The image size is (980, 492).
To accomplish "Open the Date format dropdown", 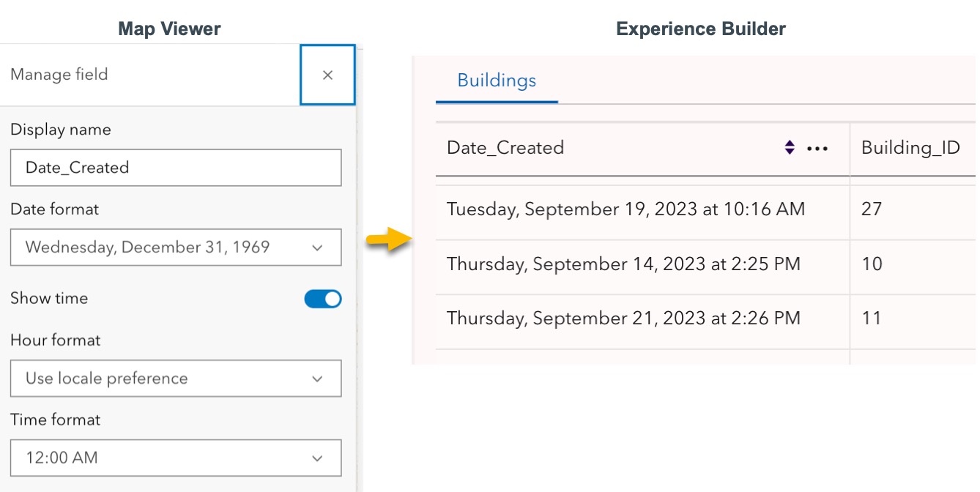I will coord(176,247).
